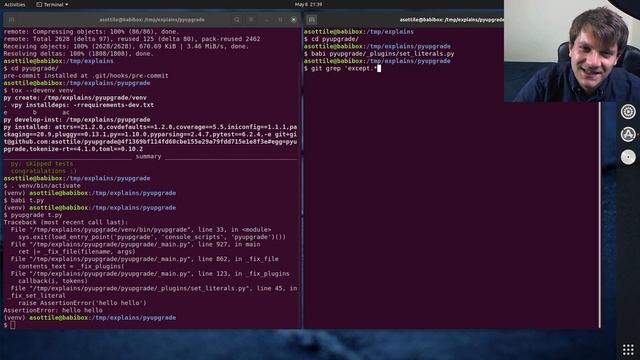Click 'pre-commit installed at .git/hooks/pre-commit' line
This screenshot has width=640, height=360.
coord(86,76)
